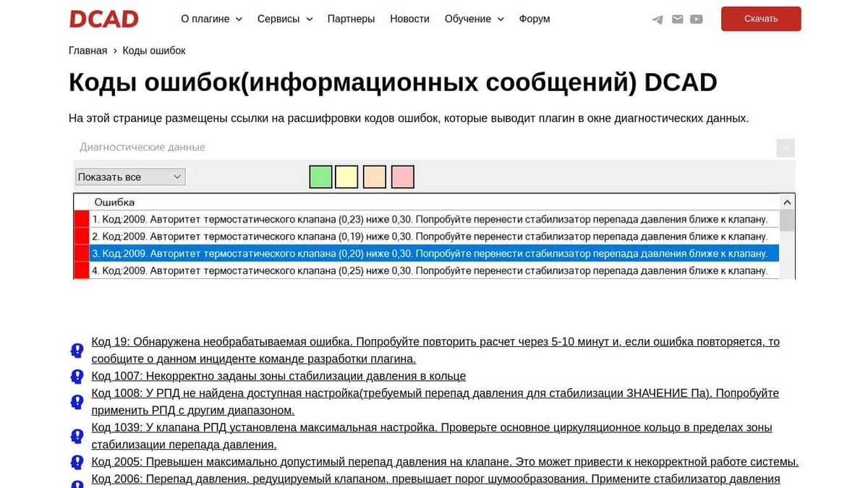Click the DCAD logo
The height and width of the screenshot is (488, 868).
click(x=103, y=18)
